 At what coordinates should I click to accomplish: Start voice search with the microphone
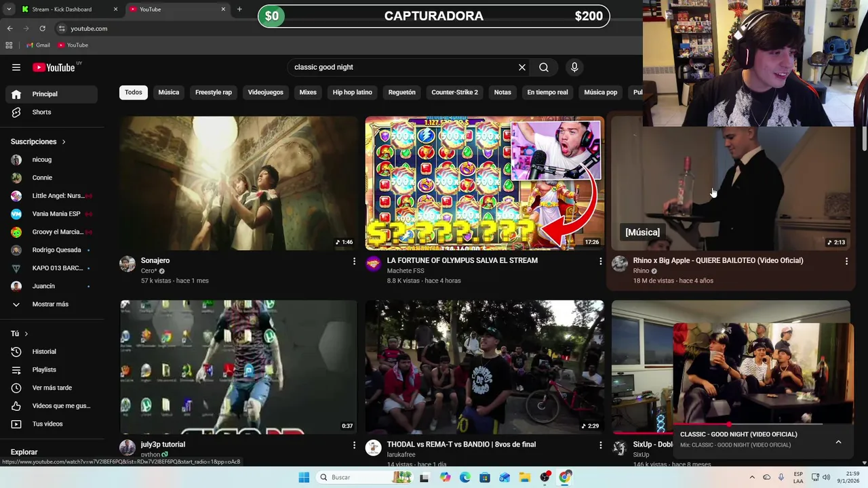click(x=574, y=67)
